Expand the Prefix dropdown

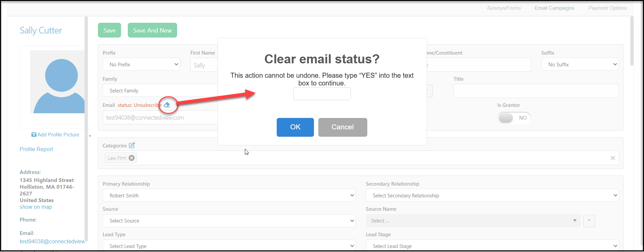coord(141,64)
